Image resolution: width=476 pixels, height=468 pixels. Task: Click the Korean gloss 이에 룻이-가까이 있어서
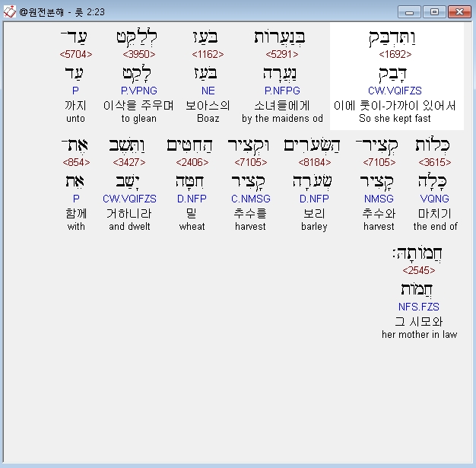(395, 106)
